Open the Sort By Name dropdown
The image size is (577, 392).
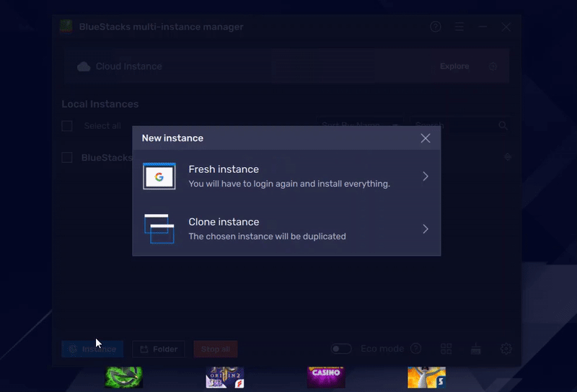359,125
